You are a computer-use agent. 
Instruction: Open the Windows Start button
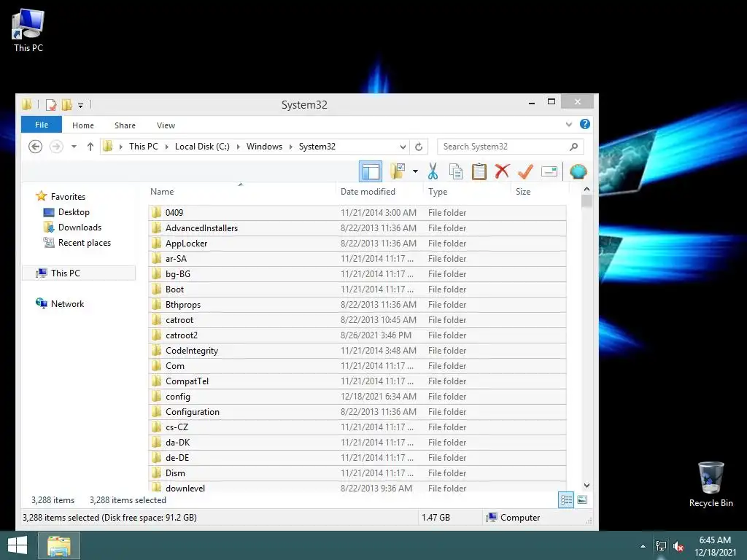point(18,545)
